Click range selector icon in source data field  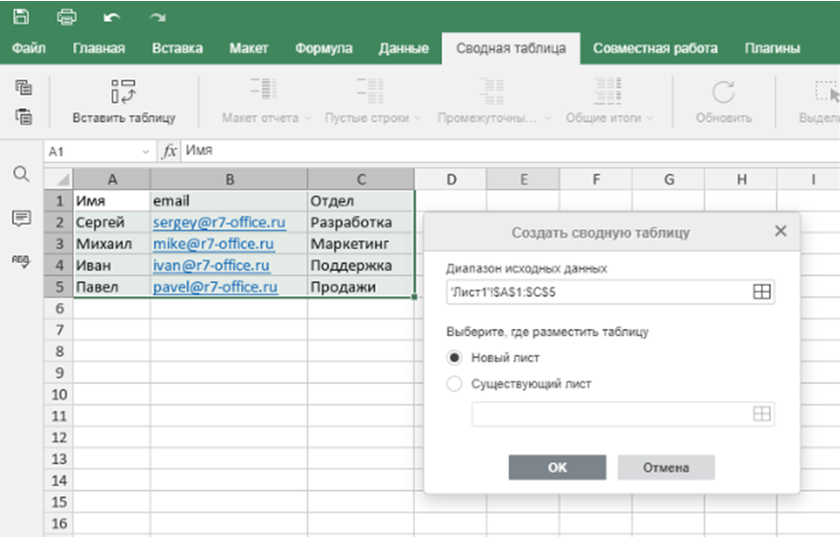coord(762,291)
